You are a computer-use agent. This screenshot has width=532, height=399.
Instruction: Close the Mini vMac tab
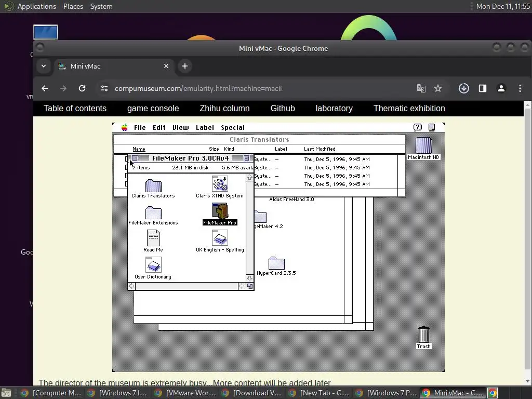click(166, 66)
